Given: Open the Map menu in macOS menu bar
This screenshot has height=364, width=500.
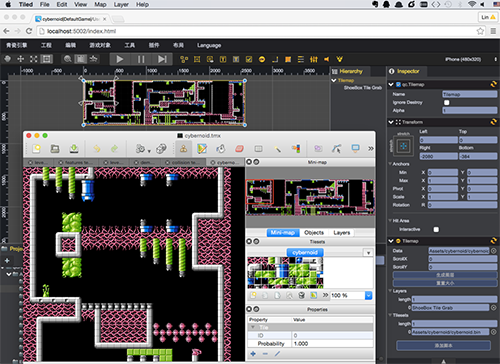Looking at the screenshot, I should point(100,4).
